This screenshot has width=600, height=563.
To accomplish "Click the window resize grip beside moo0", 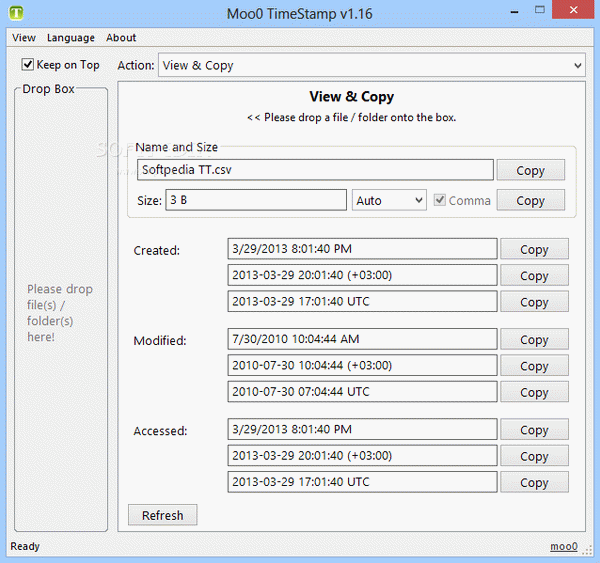I will 587,551.
